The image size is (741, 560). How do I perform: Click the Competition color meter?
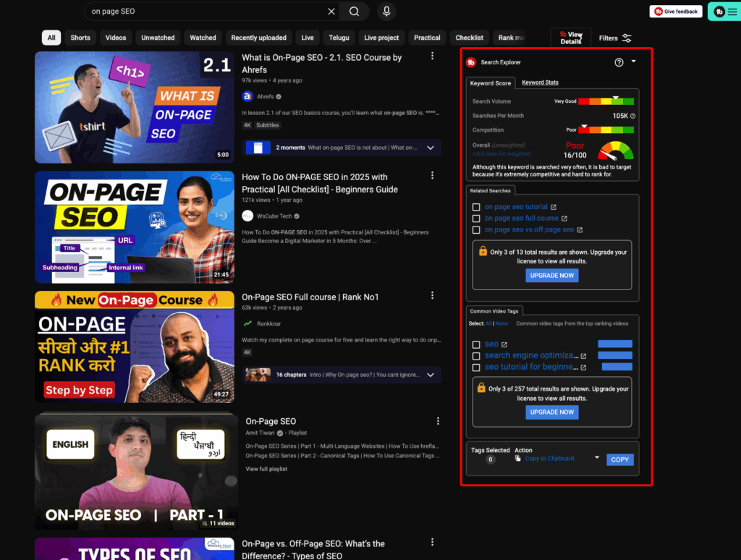click(x=606, y=130)
